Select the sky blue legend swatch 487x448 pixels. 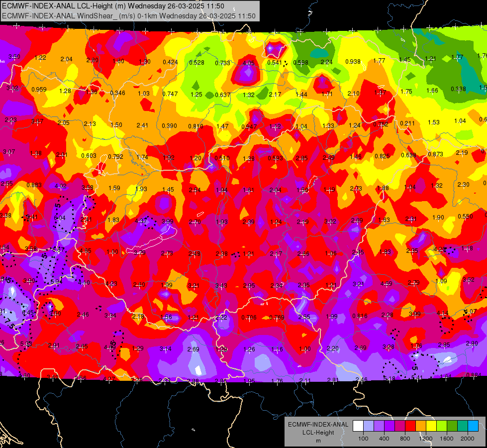[473, 426]
